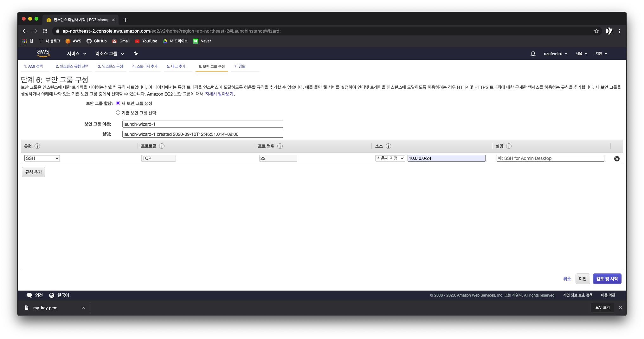
Task: Click the 한국어 language globe
Action: coord(59,295)
